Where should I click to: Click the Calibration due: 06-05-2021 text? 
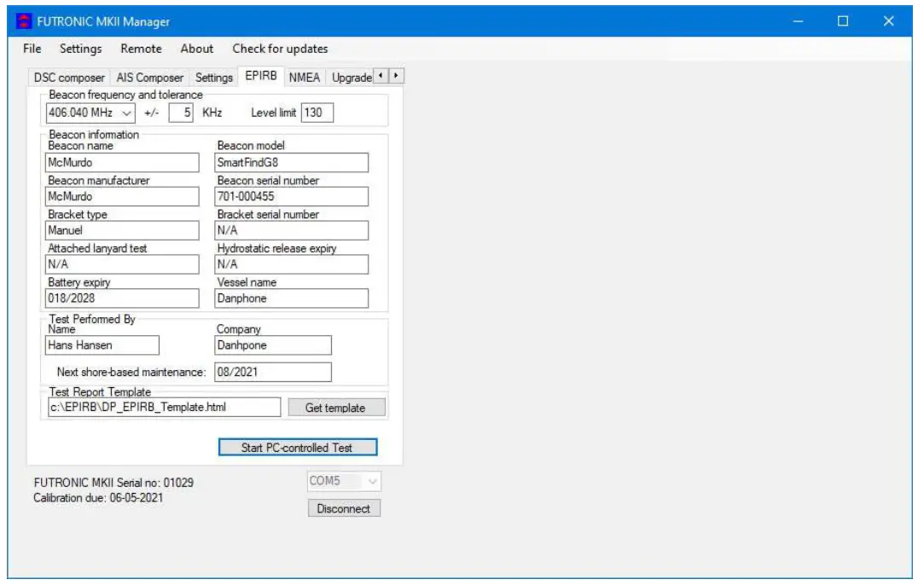coord(98,498)
